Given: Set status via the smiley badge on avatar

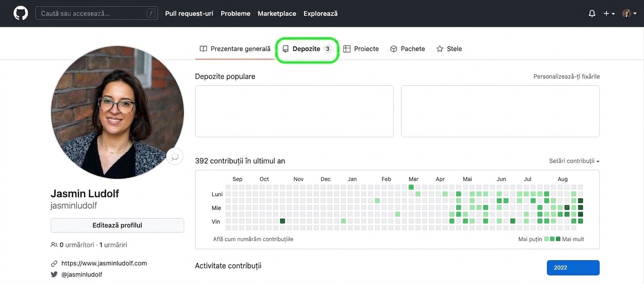Looking at the screenshot, I should click(175, 156).
